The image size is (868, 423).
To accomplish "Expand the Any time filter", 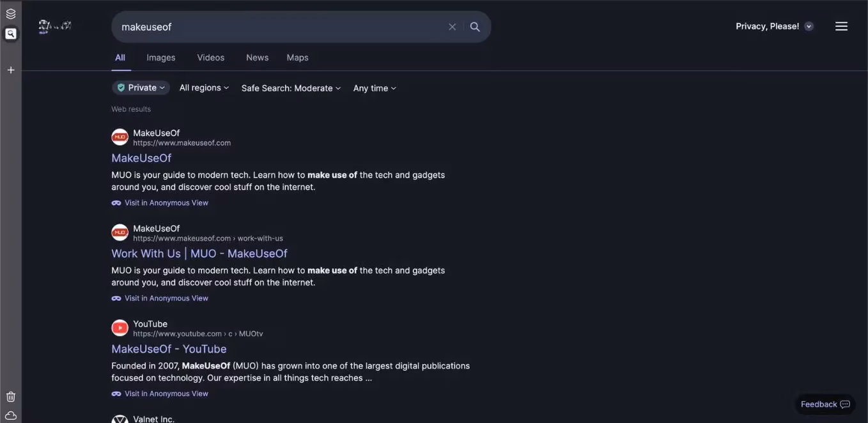I will [x=375, y=88].
